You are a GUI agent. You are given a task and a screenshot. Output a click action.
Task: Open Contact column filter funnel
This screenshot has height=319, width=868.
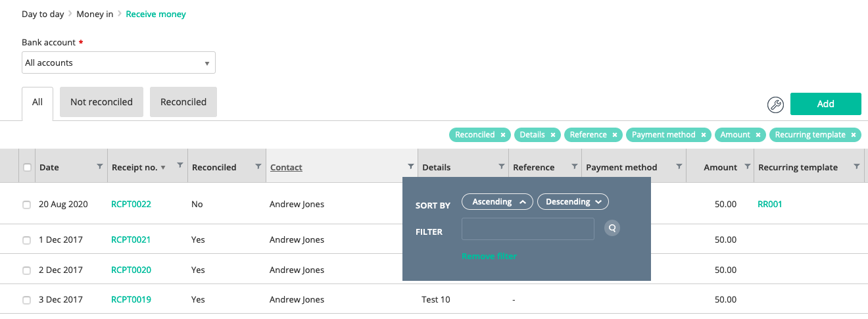411,166
